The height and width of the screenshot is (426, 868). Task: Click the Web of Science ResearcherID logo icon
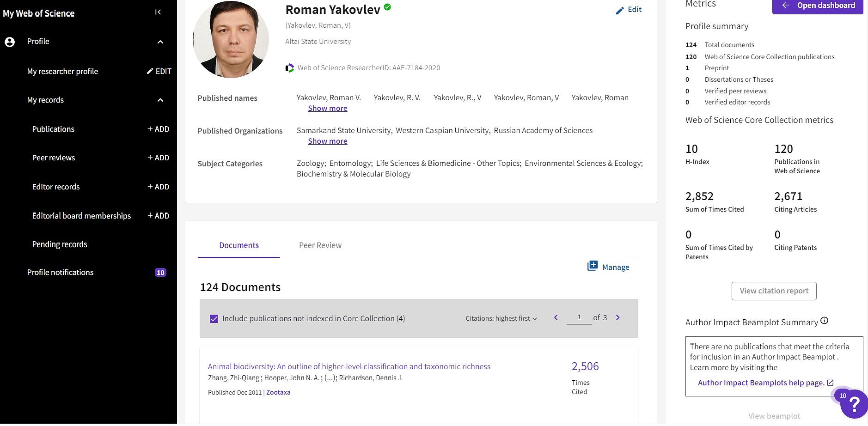[290, 68]
